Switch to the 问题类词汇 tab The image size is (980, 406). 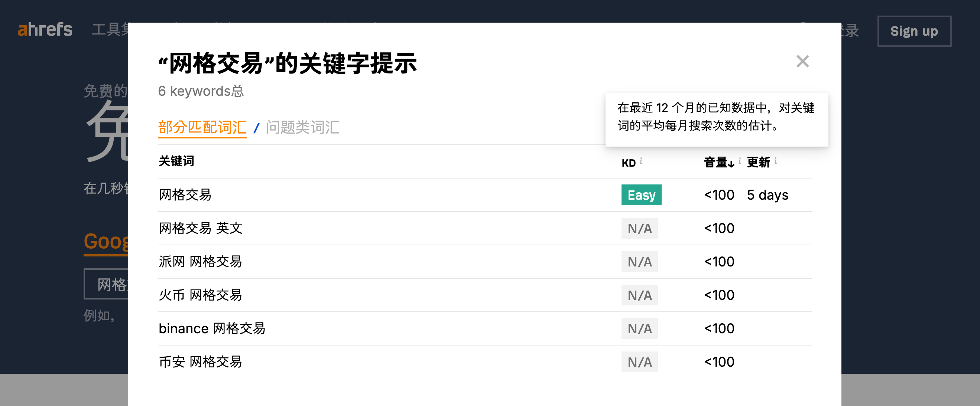[302, 127]
